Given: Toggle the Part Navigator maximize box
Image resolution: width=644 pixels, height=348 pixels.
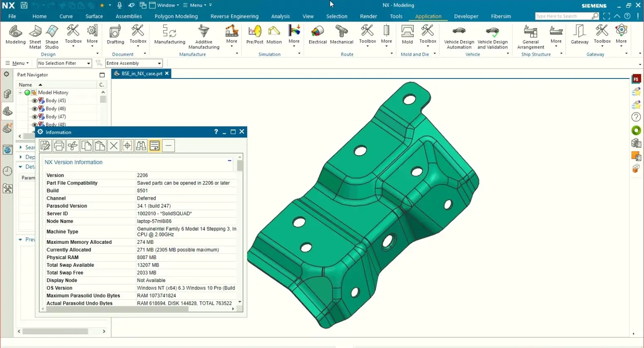Looking at the screenshot, I should click(x=102, y=75).
